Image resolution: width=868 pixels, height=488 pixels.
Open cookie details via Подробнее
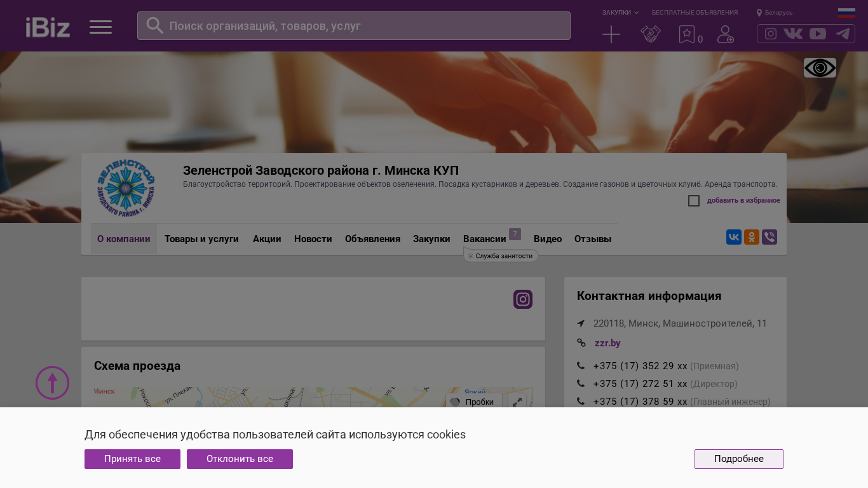pyautogui.click(x=739, y=459)
